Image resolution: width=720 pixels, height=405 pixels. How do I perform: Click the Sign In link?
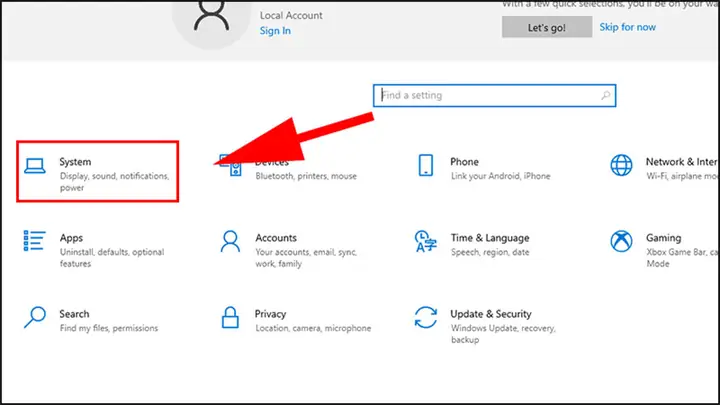pos(275,31)
